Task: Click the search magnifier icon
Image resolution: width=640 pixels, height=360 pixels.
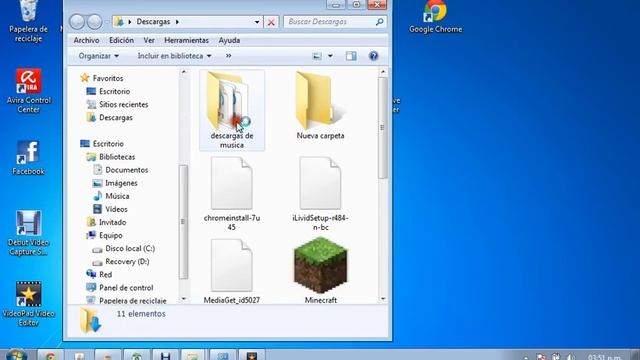Action: 379,22
